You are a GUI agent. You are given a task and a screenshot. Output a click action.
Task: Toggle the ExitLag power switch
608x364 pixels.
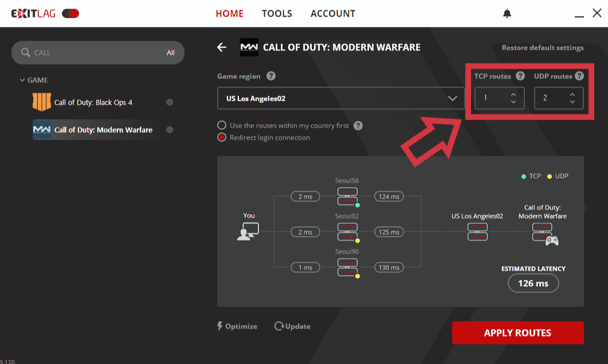click(x=70, y=14)
